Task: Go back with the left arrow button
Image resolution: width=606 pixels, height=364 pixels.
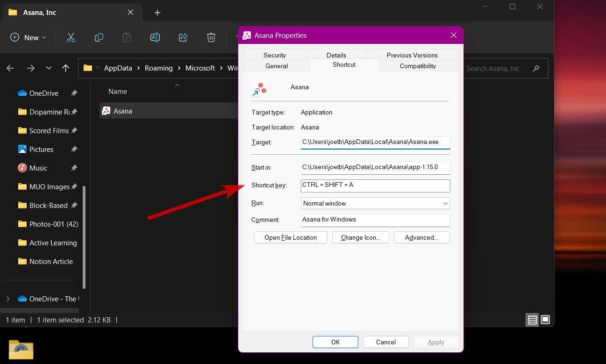Action: coord(10,68)
